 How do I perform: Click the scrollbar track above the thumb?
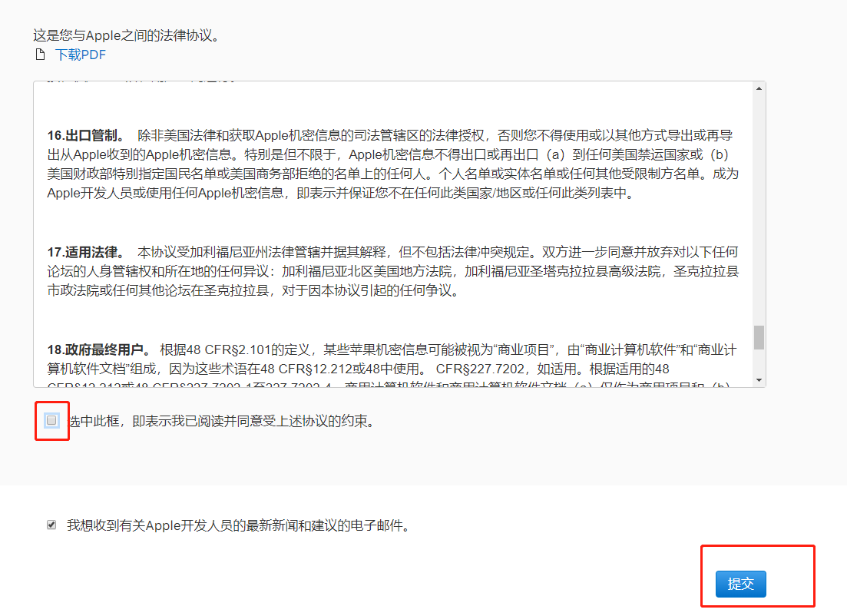(x=759, y=207)
